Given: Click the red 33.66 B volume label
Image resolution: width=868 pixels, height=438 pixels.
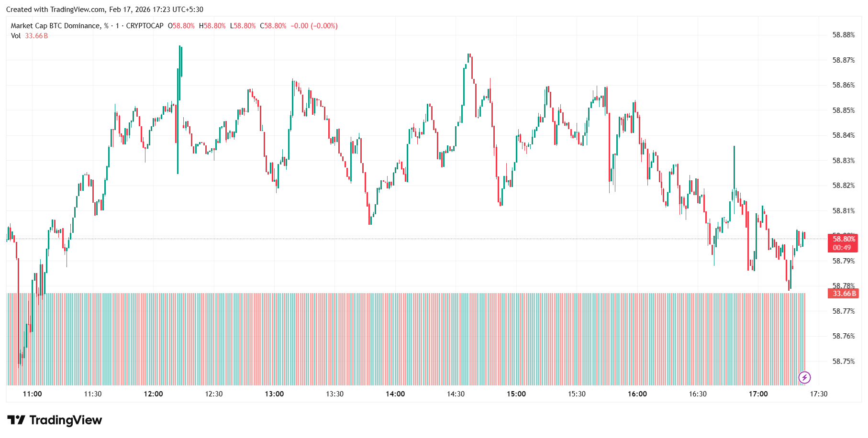Looking at the screenshot, I should pos(844,294).
